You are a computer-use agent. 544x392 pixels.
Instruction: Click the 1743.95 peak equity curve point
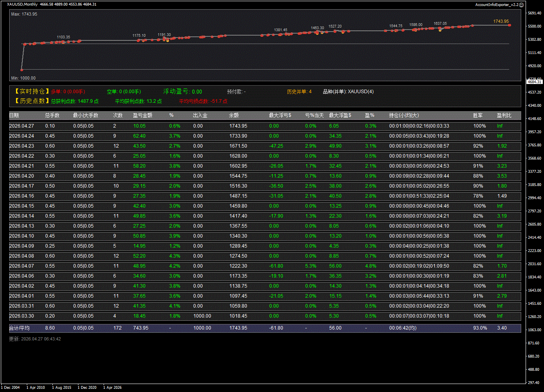(x=509, y=25)
